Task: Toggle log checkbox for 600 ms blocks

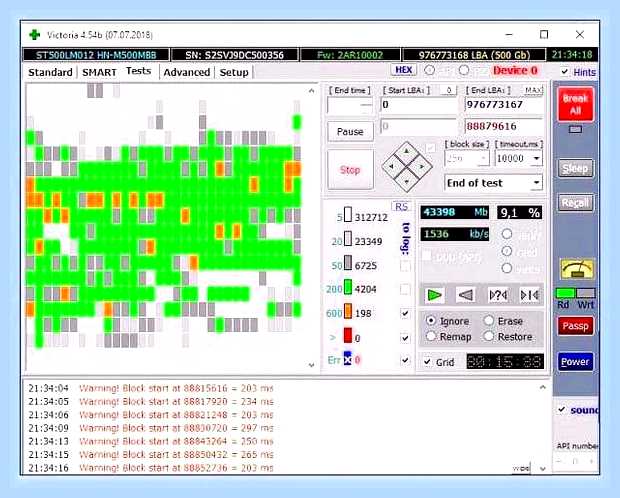Action: 405,314
